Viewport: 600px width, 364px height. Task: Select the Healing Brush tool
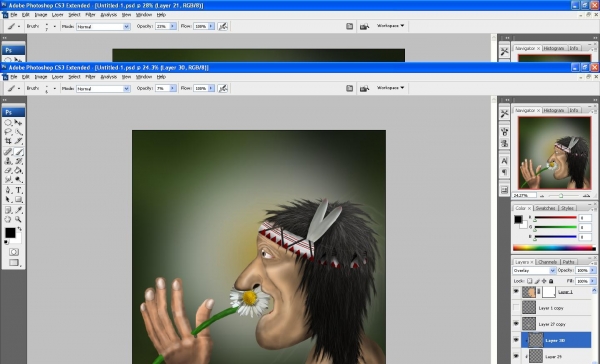pos(8,152)
